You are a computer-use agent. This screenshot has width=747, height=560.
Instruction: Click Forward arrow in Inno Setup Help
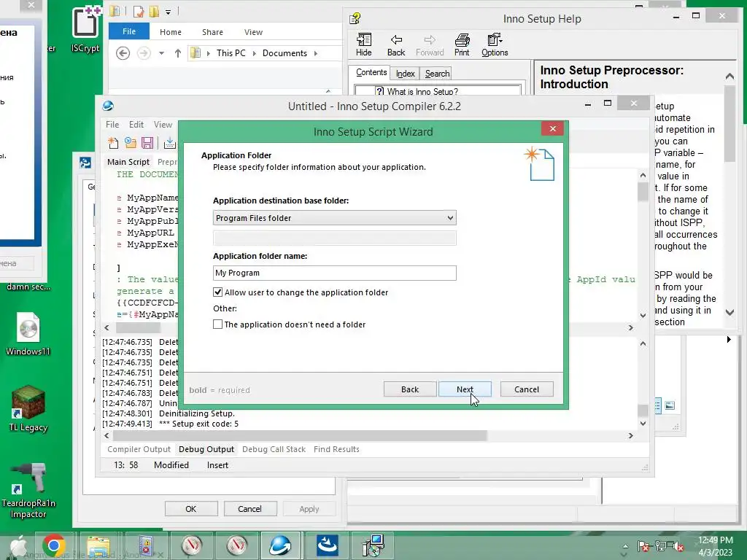coord(430,45)
